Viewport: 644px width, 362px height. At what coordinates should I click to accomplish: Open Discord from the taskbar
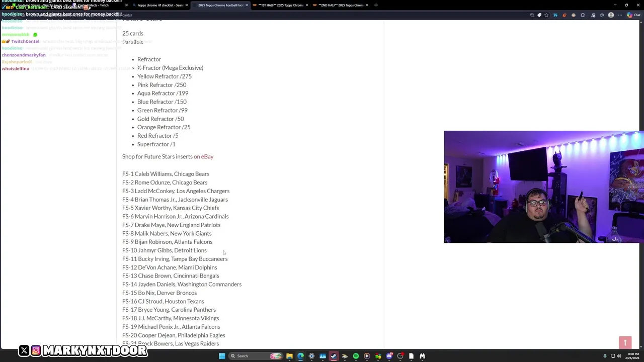pyautogui.click(x=389, y=356)
